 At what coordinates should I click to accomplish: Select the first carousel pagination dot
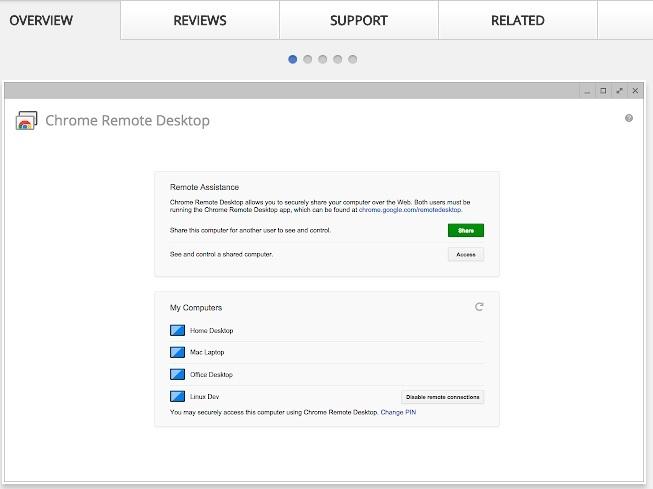pos(293,59)
